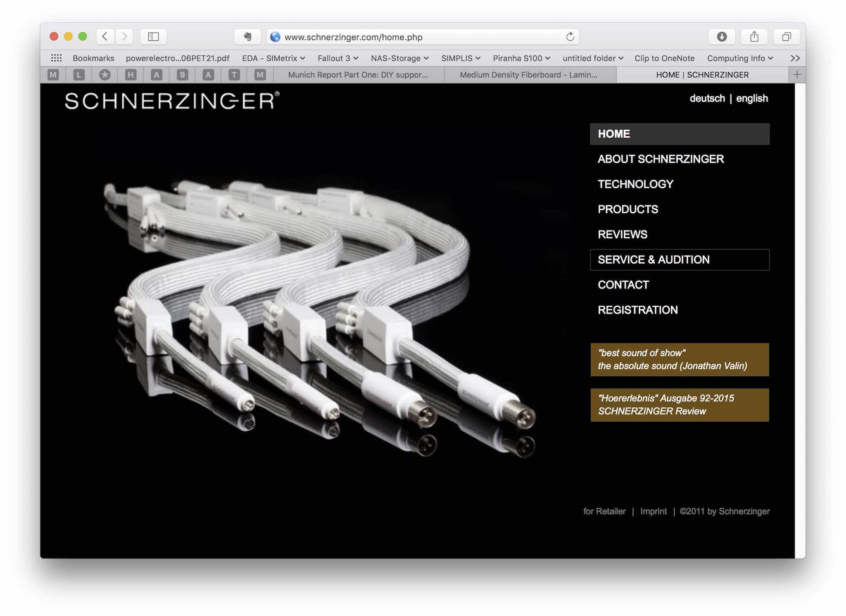
Task: Go back to the previous page
Action: coord(105,36)
